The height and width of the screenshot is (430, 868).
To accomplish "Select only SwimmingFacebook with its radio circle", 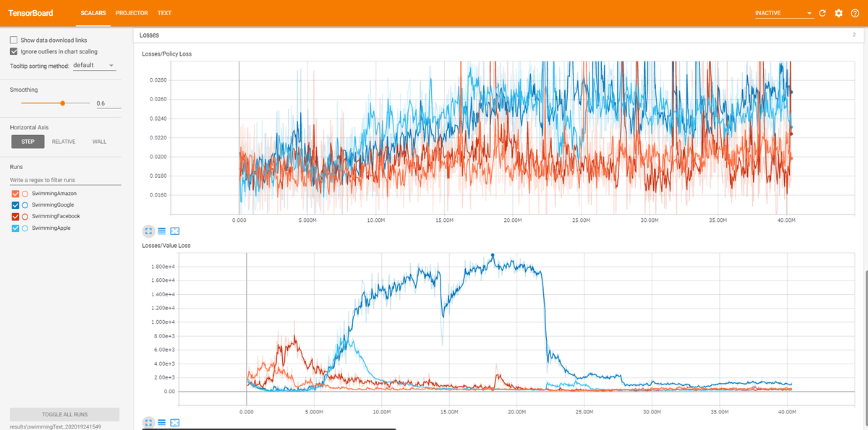I will (25, 216).
